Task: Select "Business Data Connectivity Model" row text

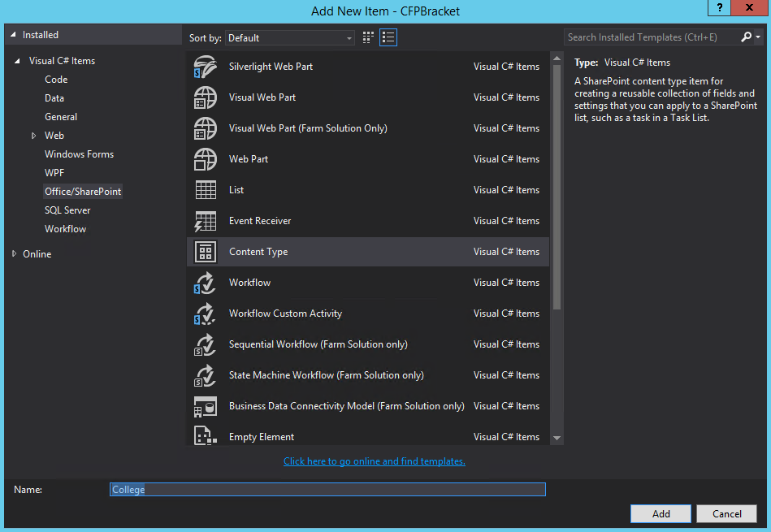Action: pyautogui.click(x=346, y=406)
